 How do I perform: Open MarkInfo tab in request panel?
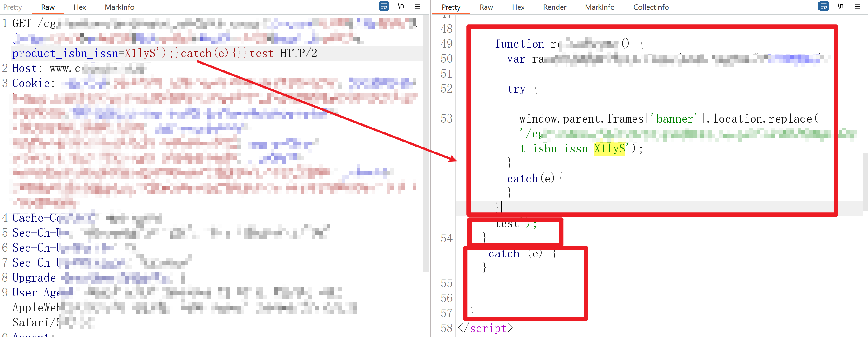(119, 7)
